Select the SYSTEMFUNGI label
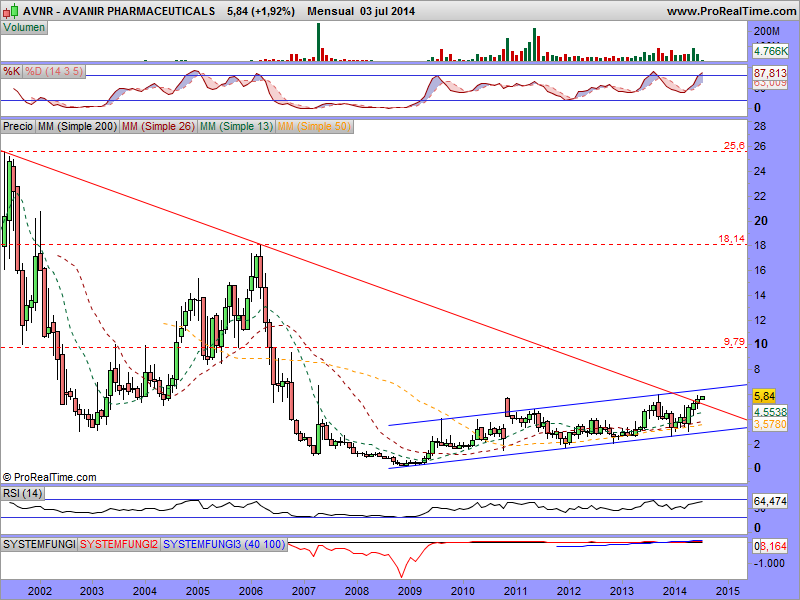Viewport: 800px width, 600px height. 39,544
